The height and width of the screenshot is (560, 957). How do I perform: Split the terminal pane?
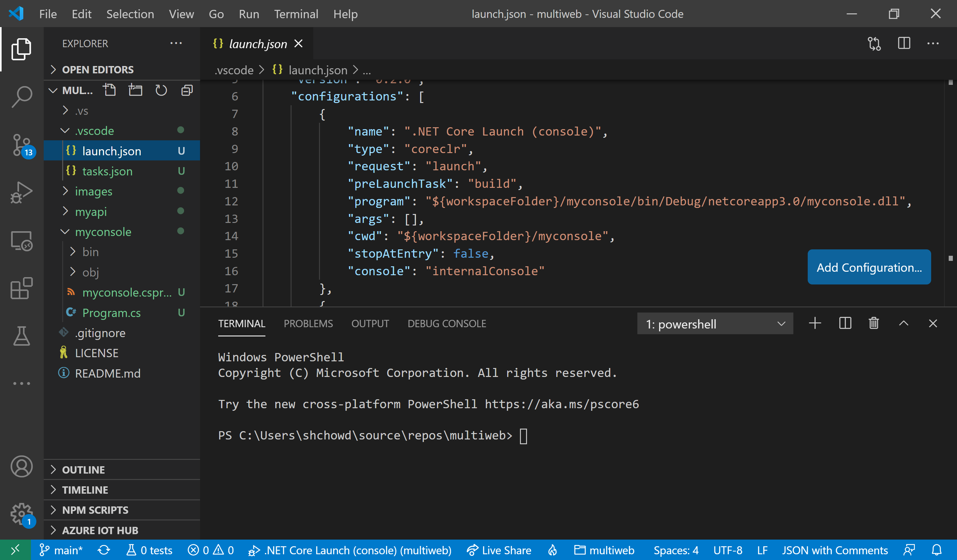point(845,323)
